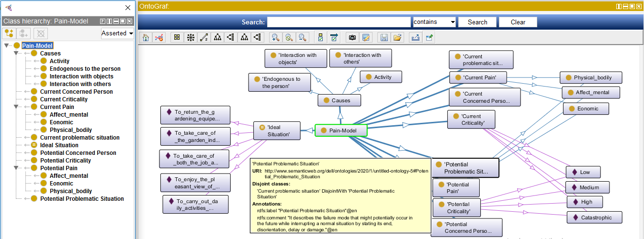Select Activity in the class tree
The image size is (644, 239).
tap(59, 61)
